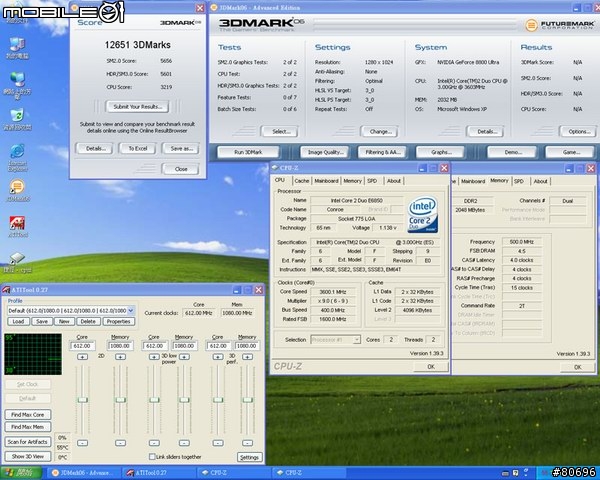Click the ATITool temperature graph

pyautogui.click(x=33, y=354)
